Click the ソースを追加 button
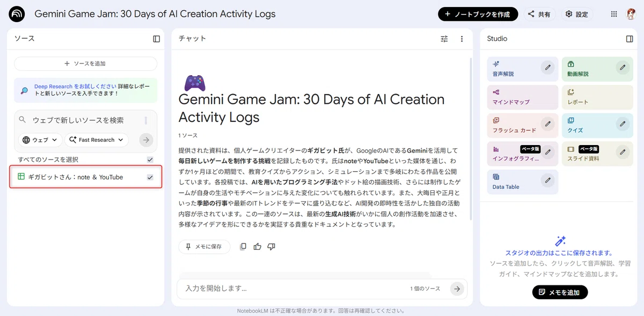 85,63
